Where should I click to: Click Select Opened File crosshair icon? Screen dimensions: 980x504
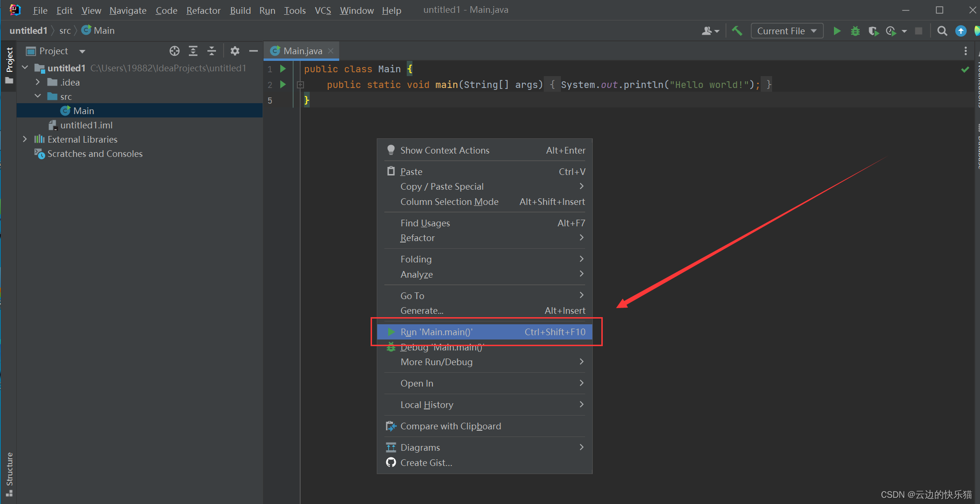point(175,51)
